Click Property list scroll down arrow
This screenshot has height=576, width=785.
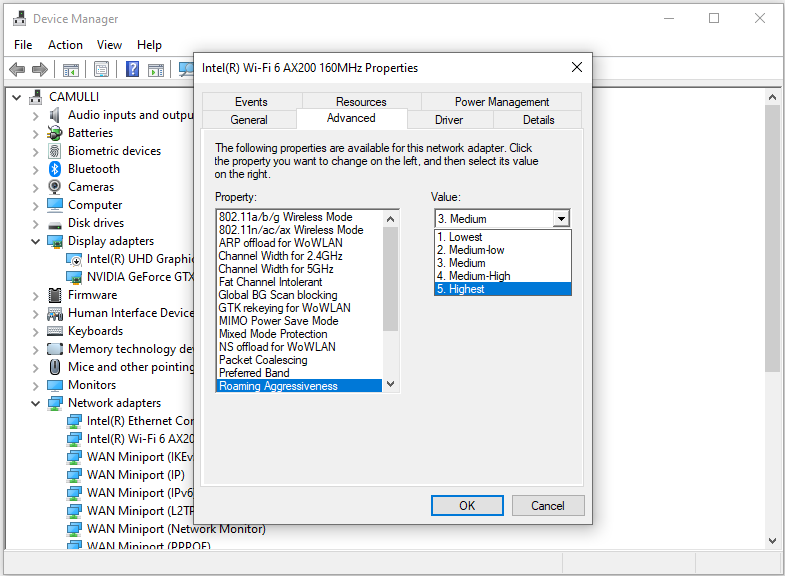pyautogui.click(x=390, y=384)
